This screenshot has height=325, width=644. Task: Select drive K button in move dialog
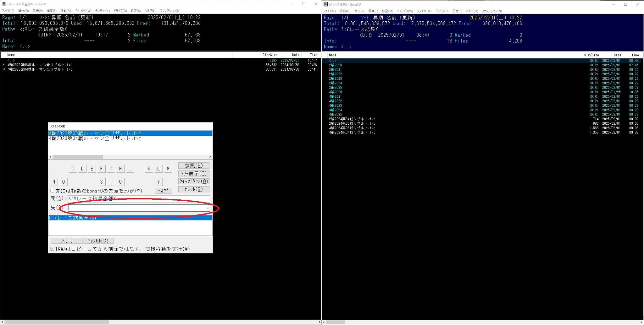click(x=149, y=169)
